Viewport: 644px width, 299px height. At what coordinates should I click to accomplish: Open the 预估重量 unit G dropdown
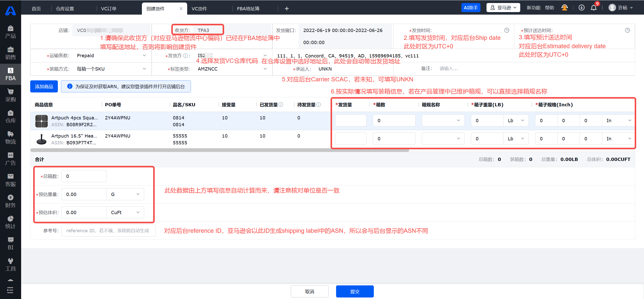tap(125, 194)
